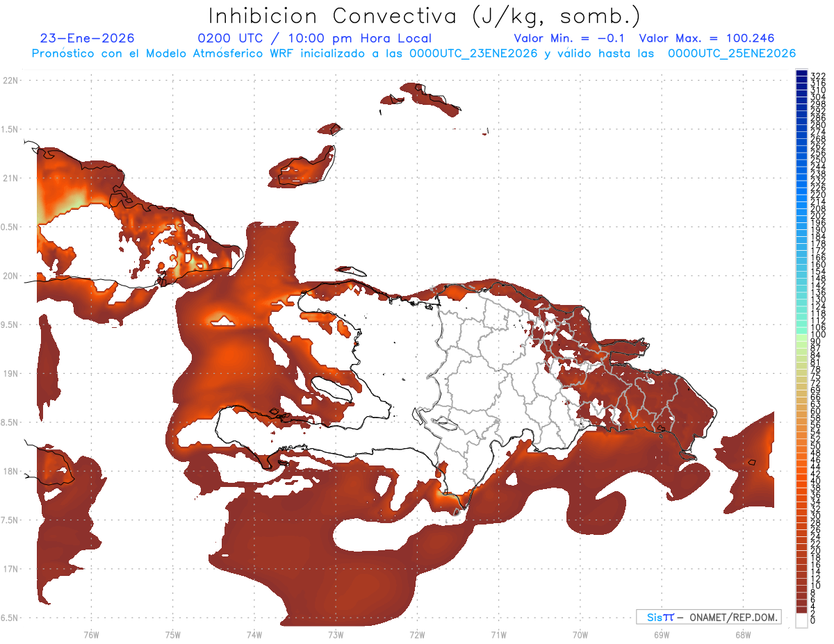Click the longitude label '69W'
Screen dimensions: 834x644
tap(661, 634)
